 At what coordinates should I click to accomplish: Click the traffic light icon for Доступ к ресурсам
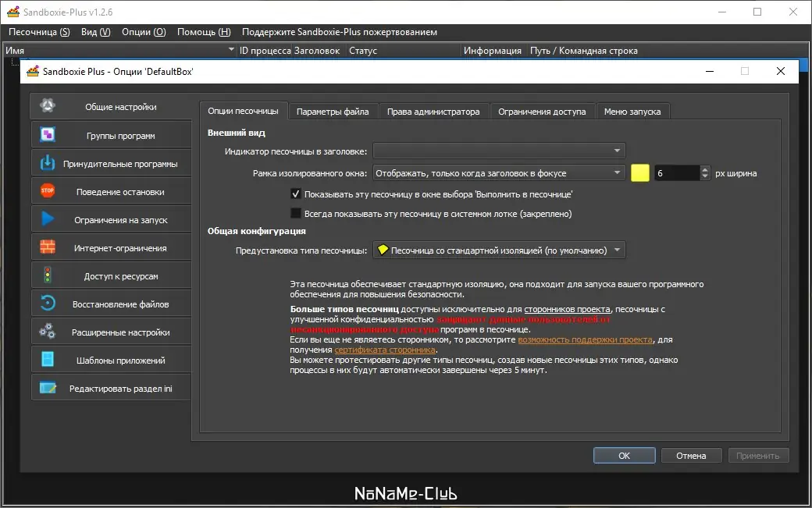pyautogui.click(x=48, y=275)
